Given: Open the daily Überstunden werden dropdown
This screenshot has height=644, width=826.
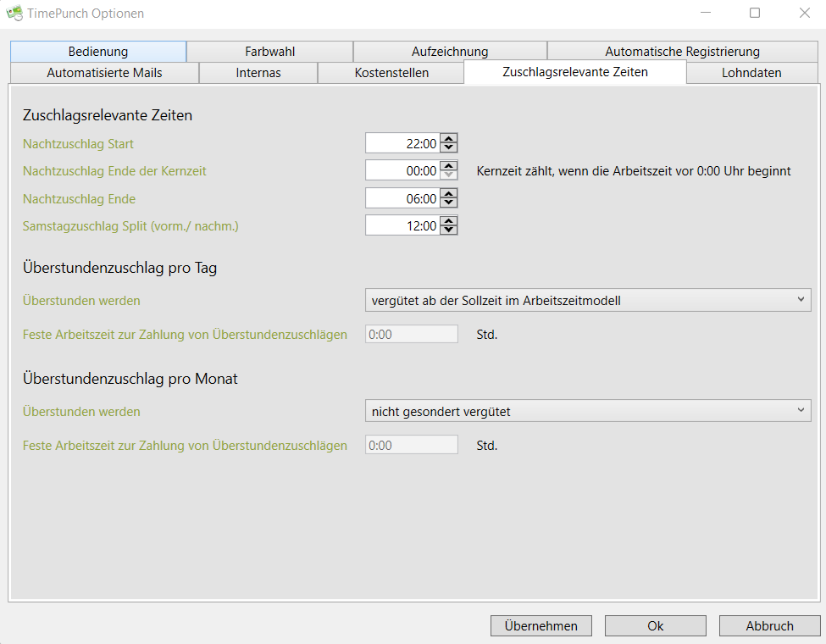Looking at the screenshot, I should 587,300.
